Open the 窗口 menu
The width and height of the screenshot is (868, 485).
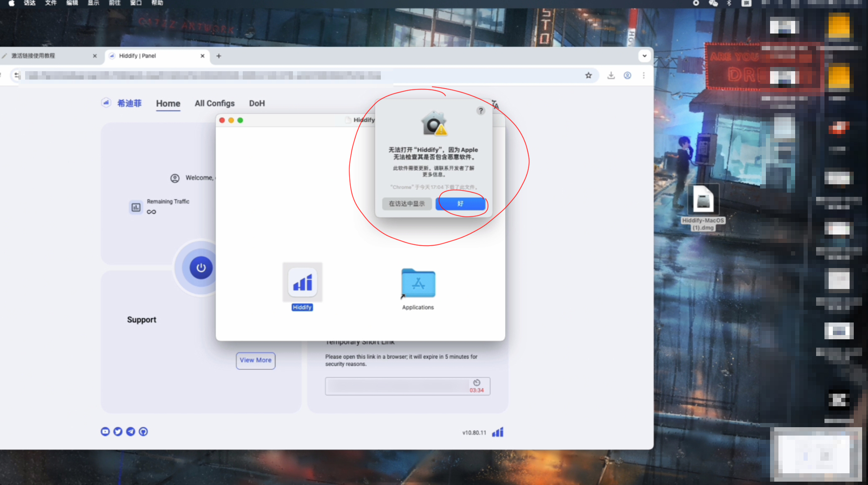coord(136,3)
